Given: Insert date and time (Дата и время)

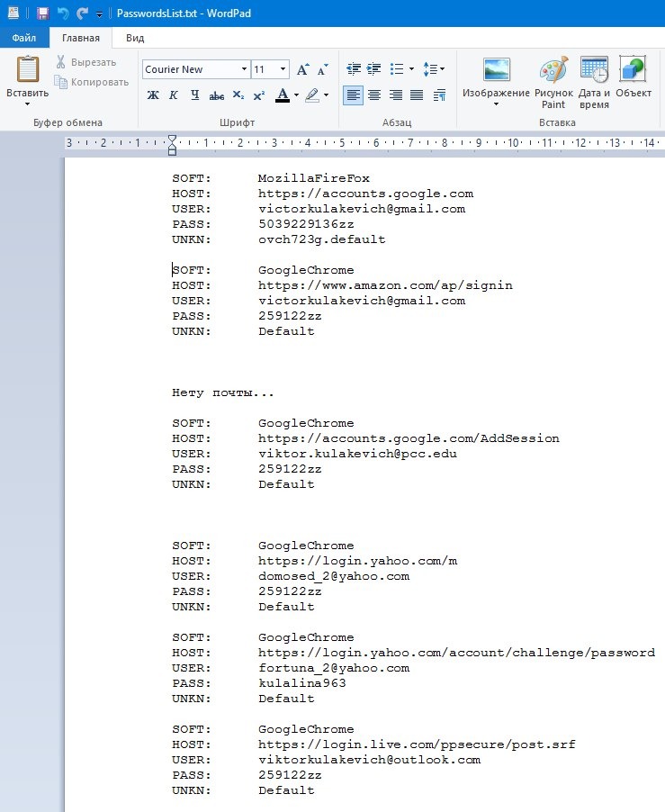Looking at the screenshot, I should [x=594, y=83].
